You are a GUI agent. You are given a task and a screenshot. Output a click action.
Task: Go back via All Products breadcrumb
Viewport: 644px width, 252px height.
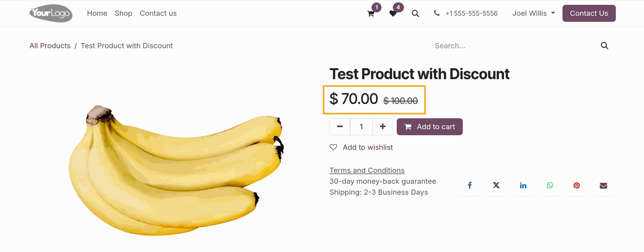(x=50, y=46)
